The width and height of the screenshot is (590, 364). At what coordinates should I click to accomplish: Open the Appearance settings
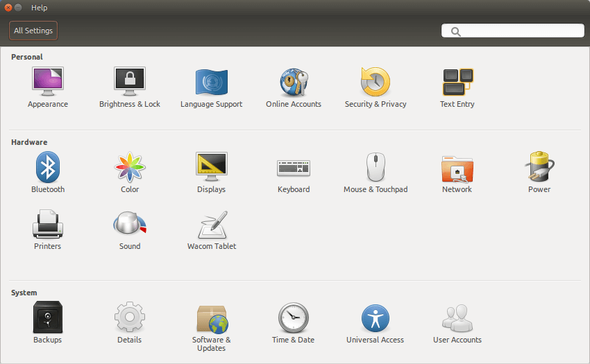click(48, 87)
